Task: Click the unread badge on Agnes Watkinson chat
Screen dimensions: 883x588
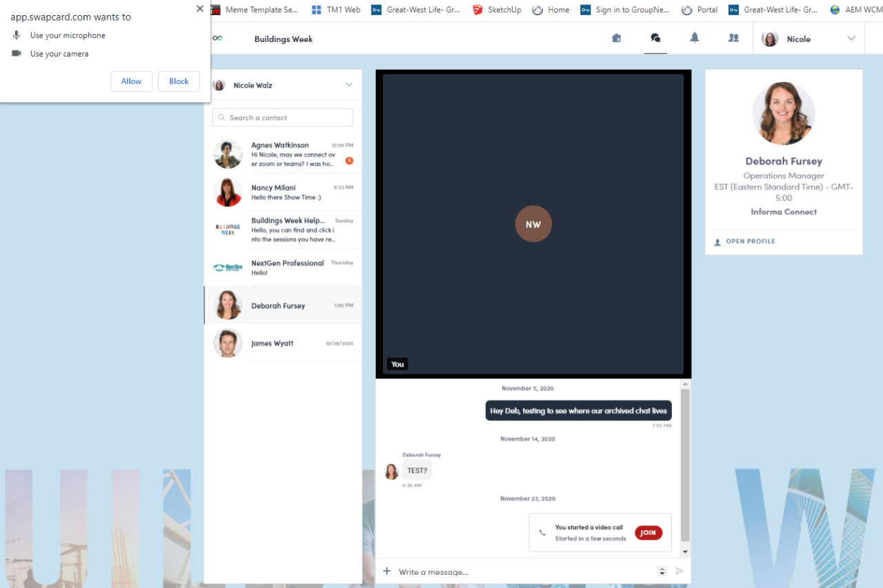Action: tap(349, 161)
